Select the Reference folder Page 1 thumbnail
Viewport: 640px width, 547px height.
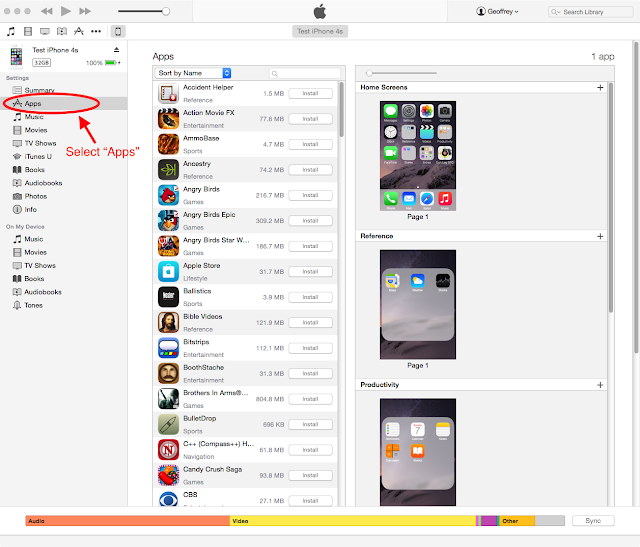click(418, 305)
